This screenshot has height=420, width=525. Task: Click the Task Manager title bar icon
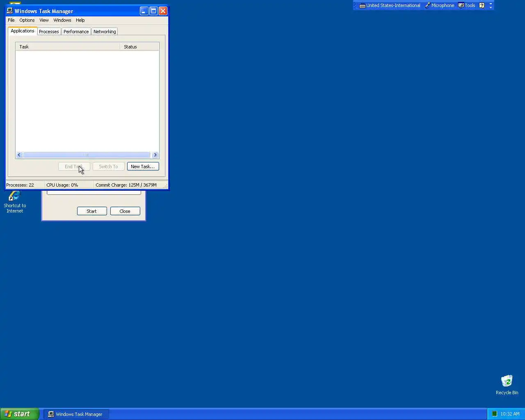pyautogui.click(x=10, y=11)
